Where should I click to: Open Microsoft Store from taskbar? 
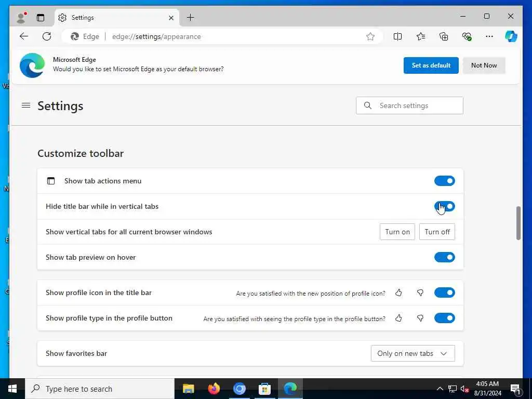pos(264,389)
